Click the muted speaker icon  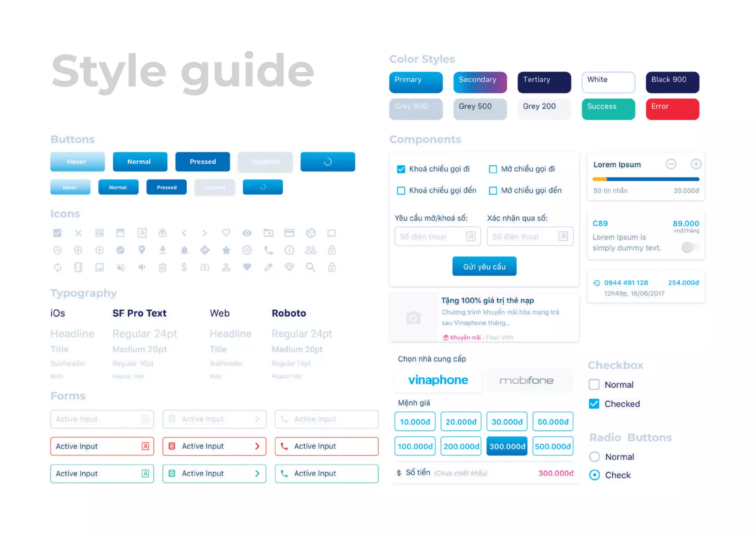click(x=120, y=267)
